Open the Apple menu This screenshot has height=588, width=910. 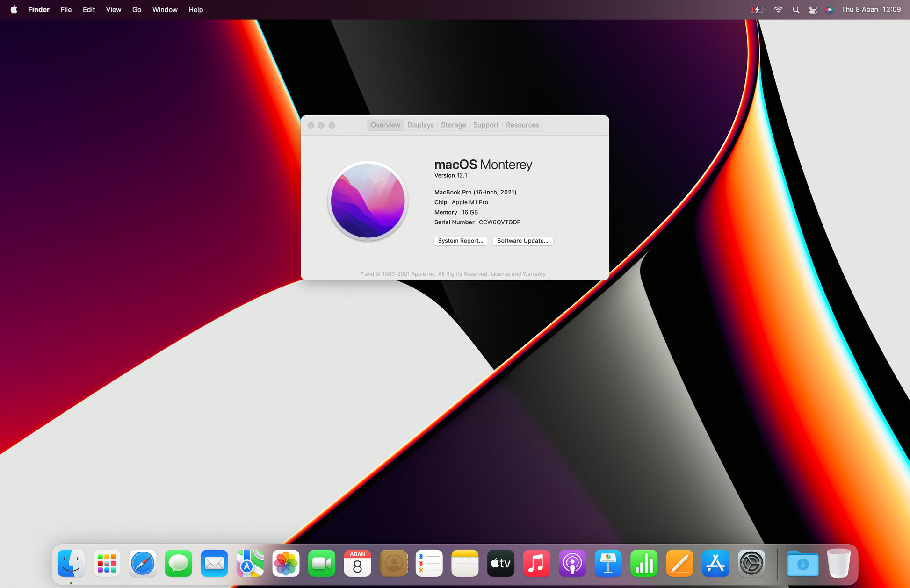[14, 10]
